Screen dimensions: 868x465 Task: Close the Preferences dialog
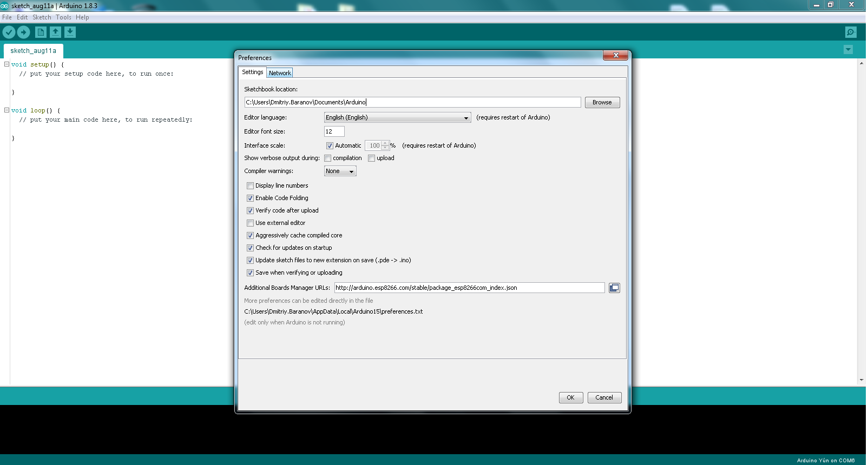(616, 55)
